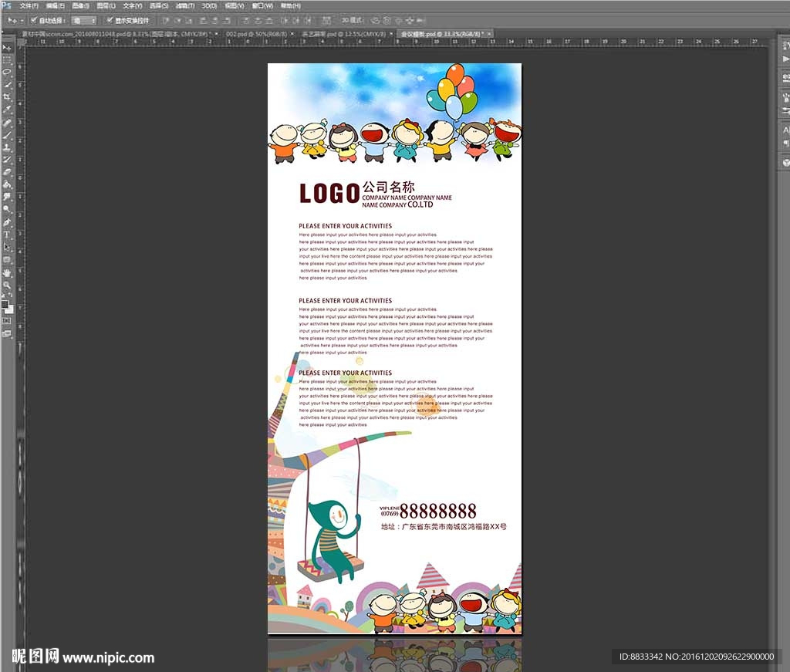Select the Move tool in toolbox
The height and width of the screenshot is (672, 790).
pyautogui.click(x=7, y=48)
